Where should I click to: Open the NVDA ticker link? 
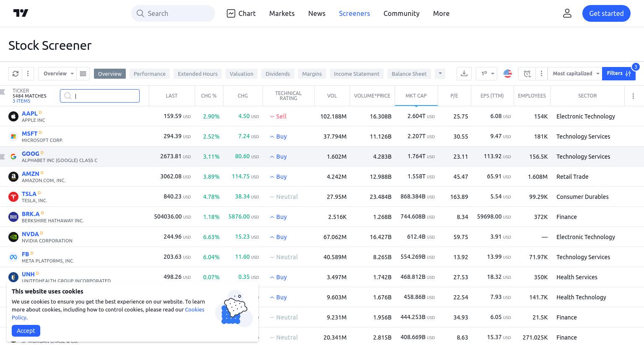pyautogui.click(x=30, y=234)
